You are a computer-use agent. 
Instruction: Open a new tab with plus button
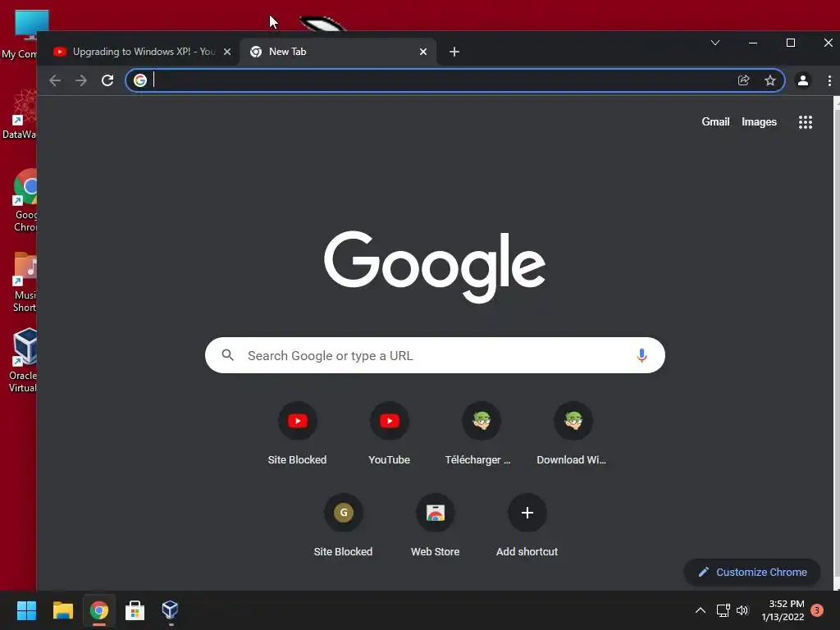click(454, 52)
